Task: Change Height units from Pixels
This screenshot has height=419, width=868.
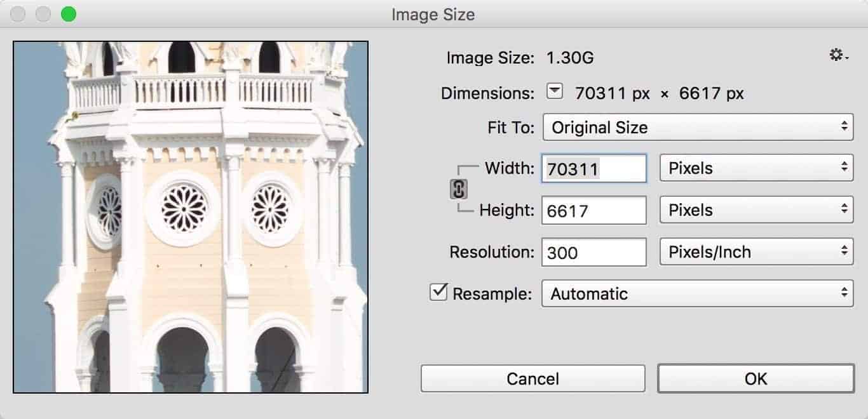Action: click(756, 210)
